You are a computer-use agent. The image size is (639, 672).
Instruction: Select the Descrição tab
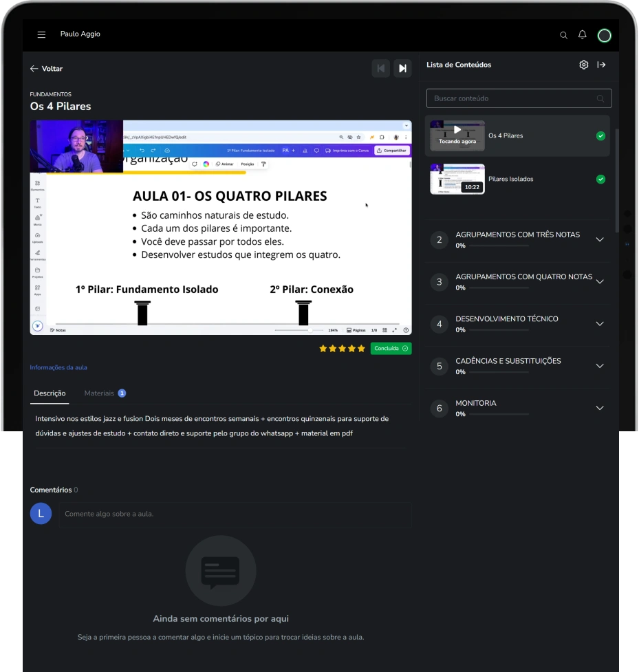tap(50, 393)
